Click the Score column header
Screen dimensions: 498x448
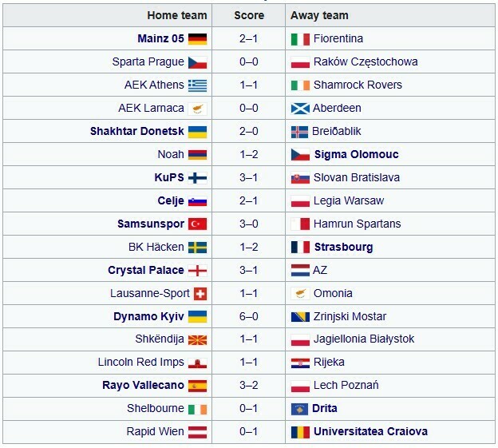click(249, 15)
